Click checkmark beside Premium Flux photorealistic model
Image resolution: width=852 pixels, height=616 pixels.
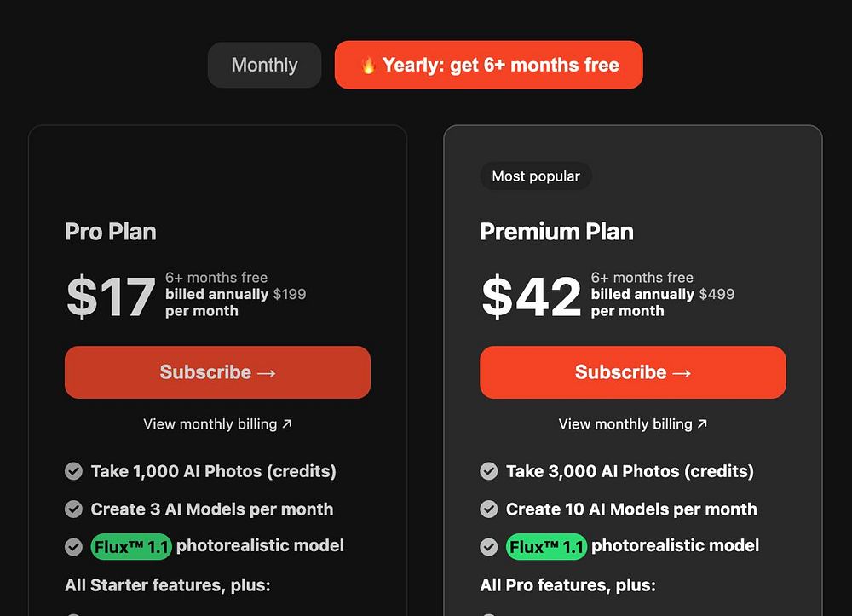pyautogui.click(x=489, y=547)
